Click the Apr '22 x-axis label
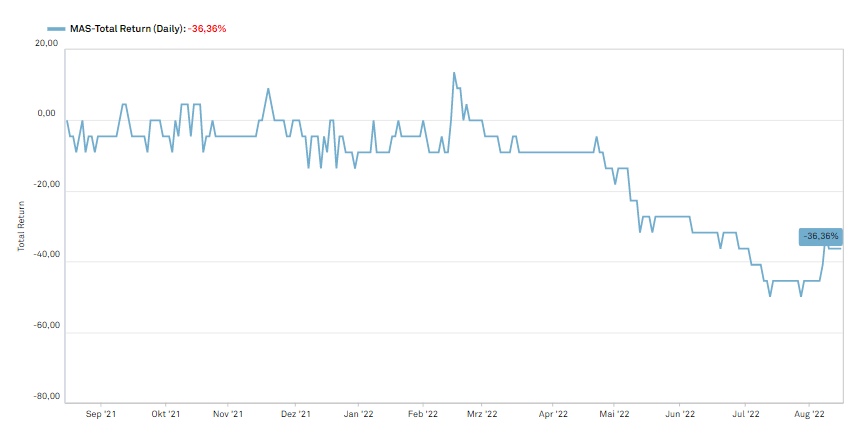This screenshot has height=446, width=853. 553,414
